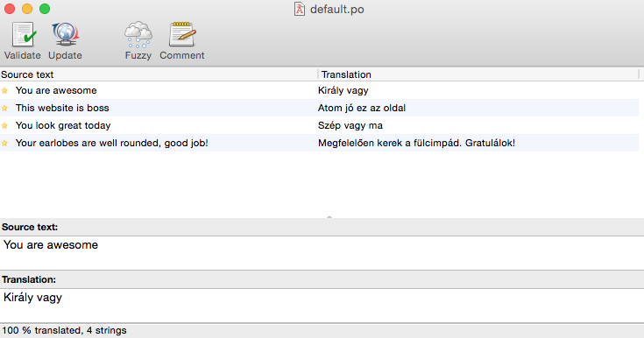Select 'Your earlobes are well rounded, good job!' row
Viewport: 644px width, 338px height.
pyautogui.click(x=319, y=143)
